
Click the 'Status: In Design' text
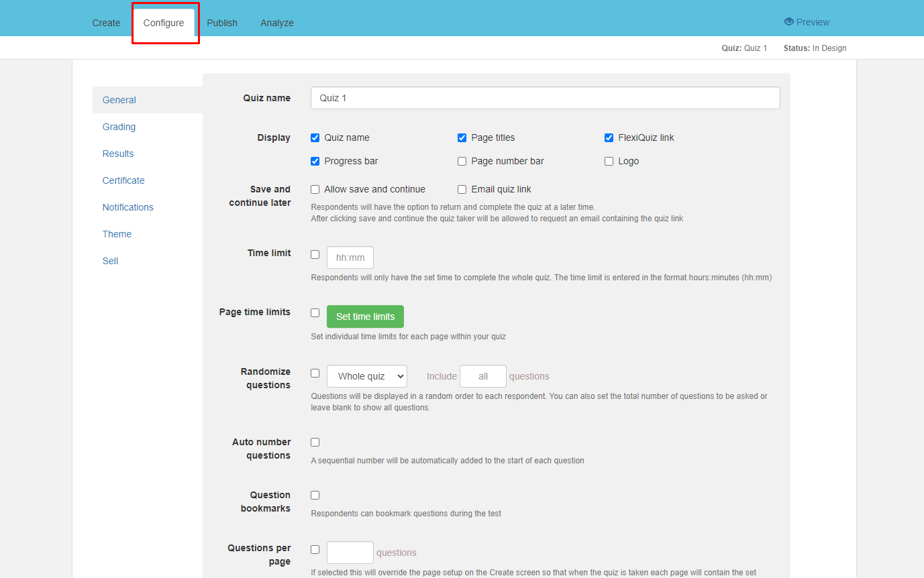tap(815, 48)
